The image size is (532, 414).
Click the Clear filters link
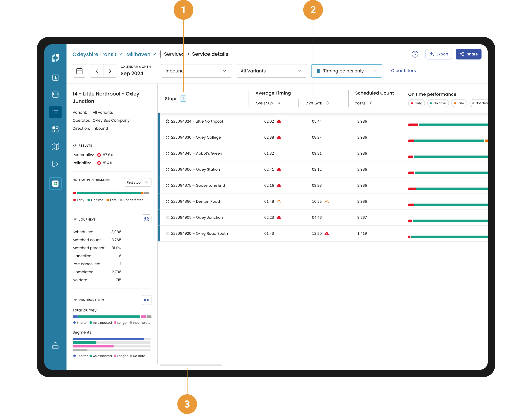403,71
